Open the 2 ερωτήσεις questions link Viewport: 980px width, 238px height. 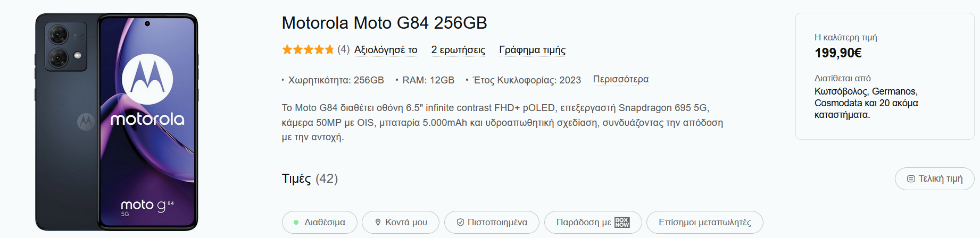458,50
